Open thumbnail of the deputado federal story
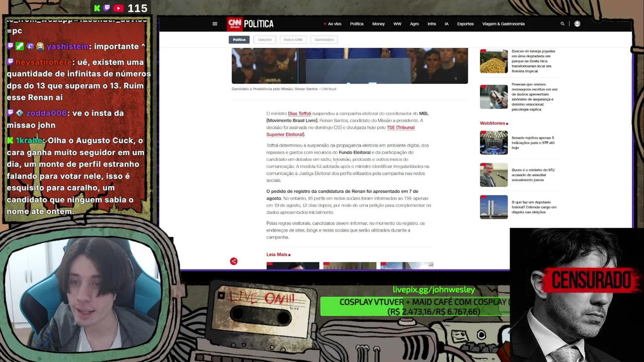 pyautogui.click(x=494, y=207)
